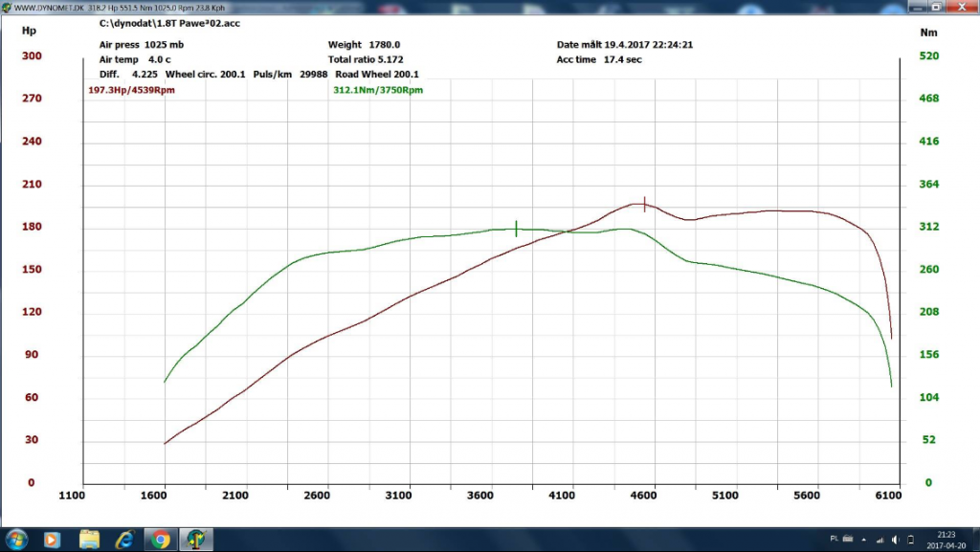The image size is (980, 552).
Task: Open the Windows Start menu orb
Action: coord(16,539)
